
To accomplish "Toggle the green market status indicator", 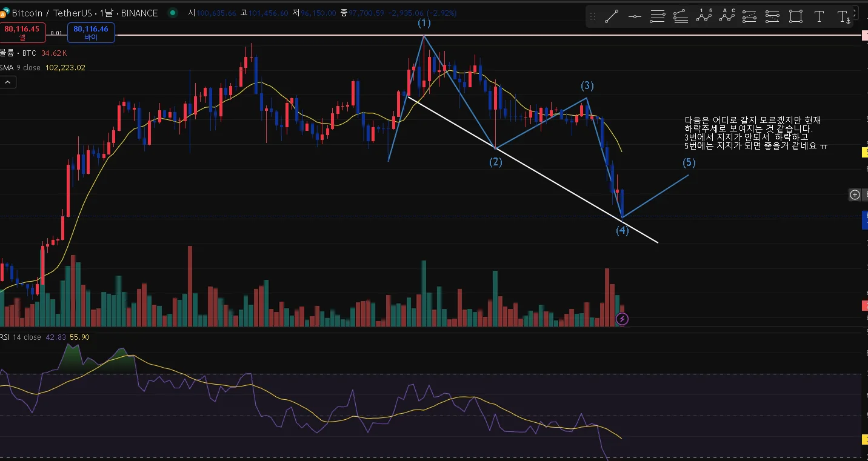I will (x=173, y=13).
